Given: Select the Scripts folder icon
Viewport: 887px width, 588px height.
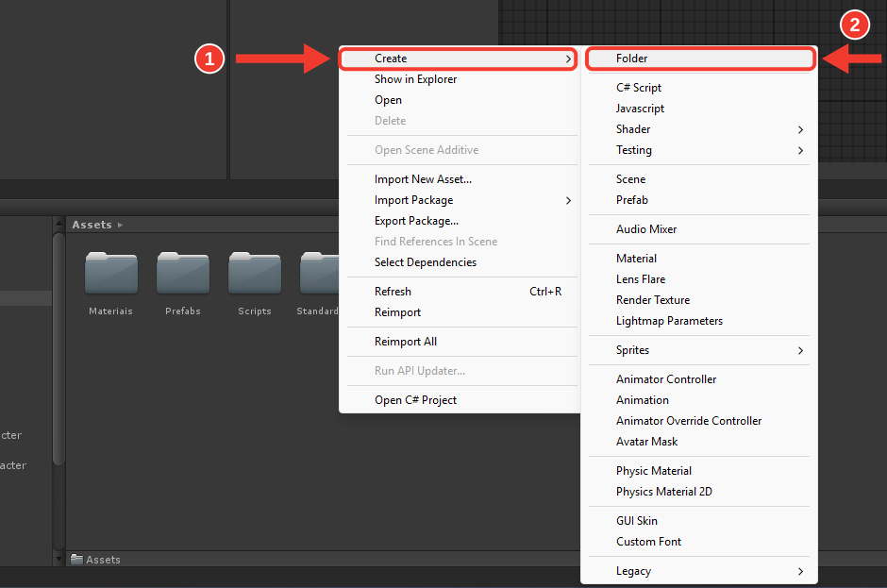Looking at the screenshot, I should tap(255, 274).
